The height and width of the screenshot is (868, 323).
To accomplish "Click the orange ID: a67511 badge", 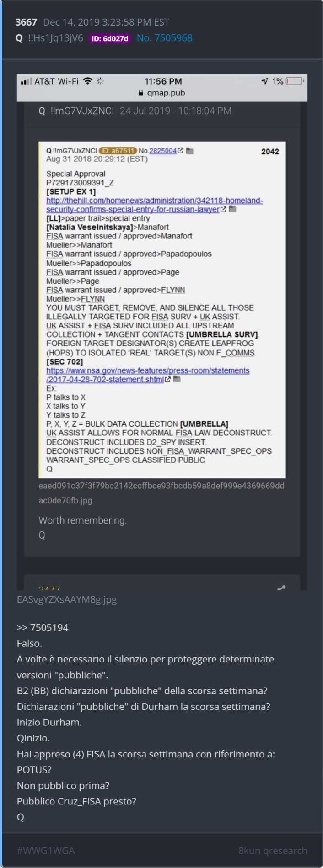I will tap(118, 151).
